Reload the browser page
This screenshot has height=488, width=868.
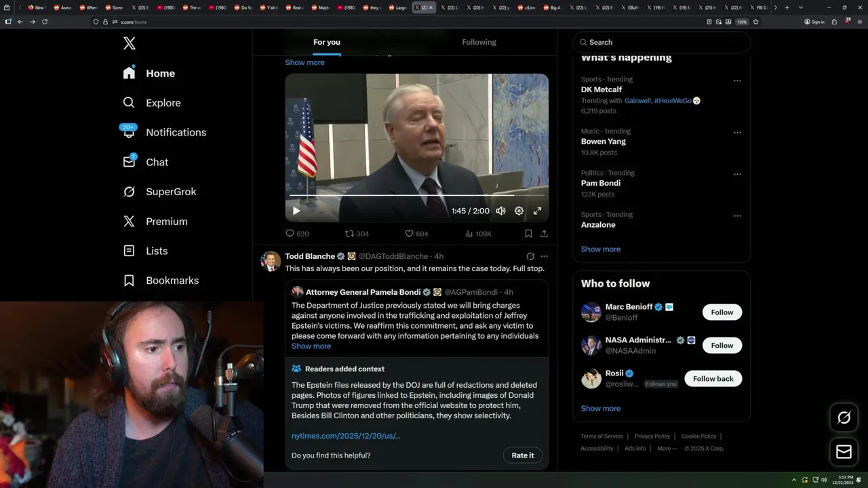pos(45,22)
